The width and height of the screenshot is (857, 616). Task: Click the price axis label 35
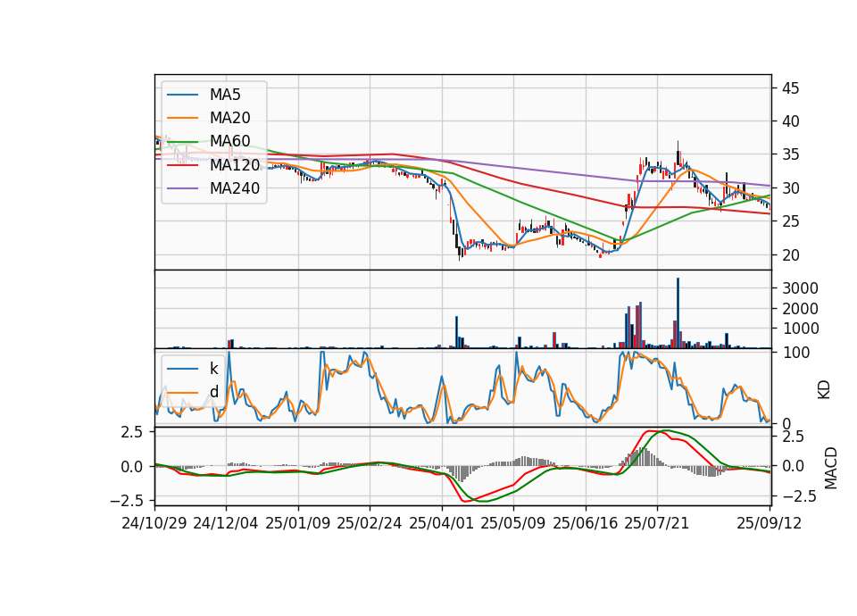coord(791,154)
